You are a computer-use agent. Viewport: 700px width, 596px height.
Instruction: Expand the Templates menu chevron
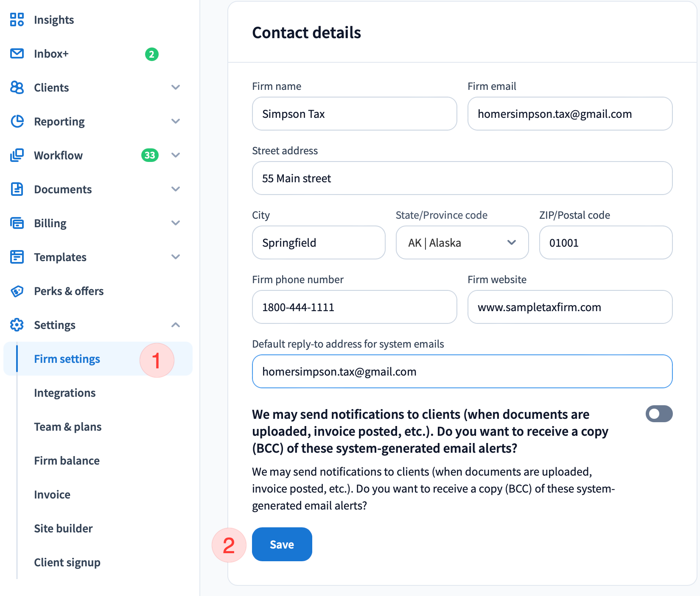click(176, 257)
